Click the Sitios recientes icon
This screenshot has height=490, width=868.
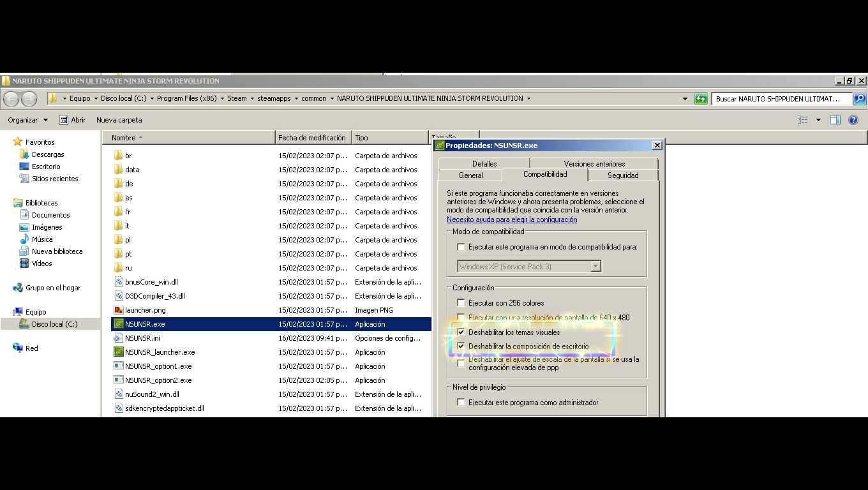coord(24,179)
